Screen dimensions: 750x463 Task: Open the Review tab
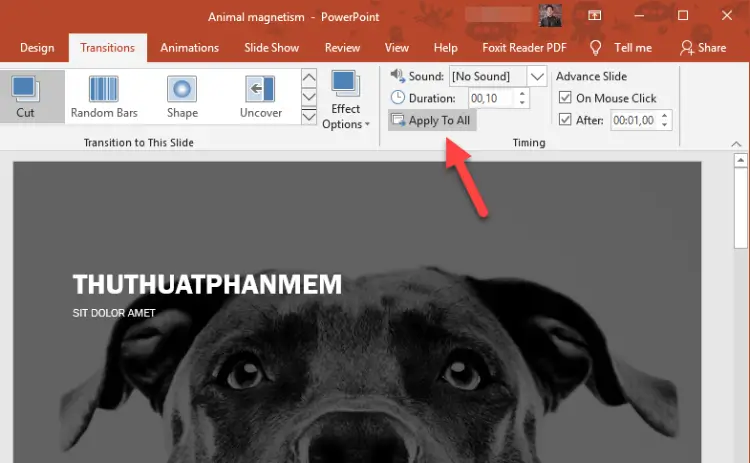click(342, 48)
